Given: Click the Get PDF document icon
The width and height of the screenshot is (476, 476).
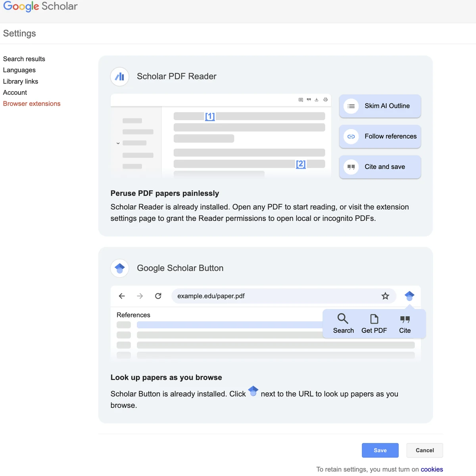Looking at the screenshot, I should click(374, 319).
